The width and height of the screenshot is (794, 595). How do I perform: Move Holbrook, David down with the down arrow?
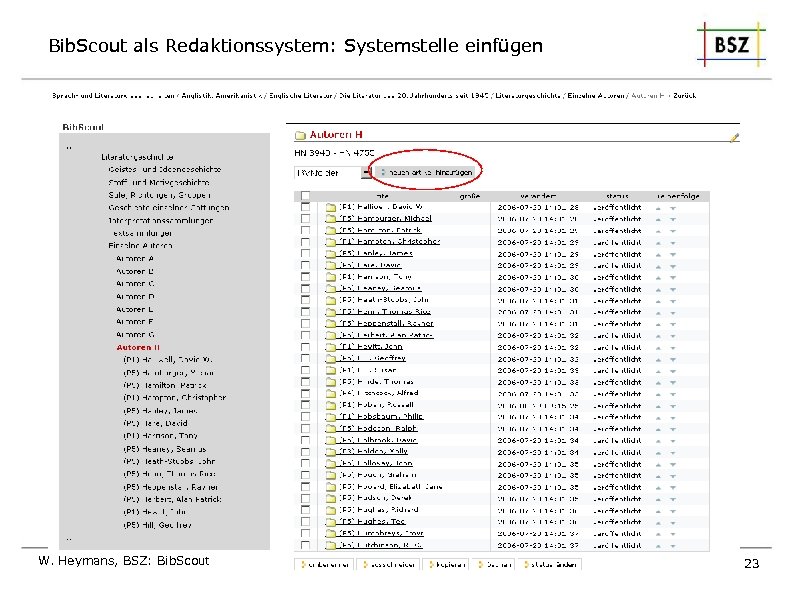pyautogui.click(x=673, y=441)
